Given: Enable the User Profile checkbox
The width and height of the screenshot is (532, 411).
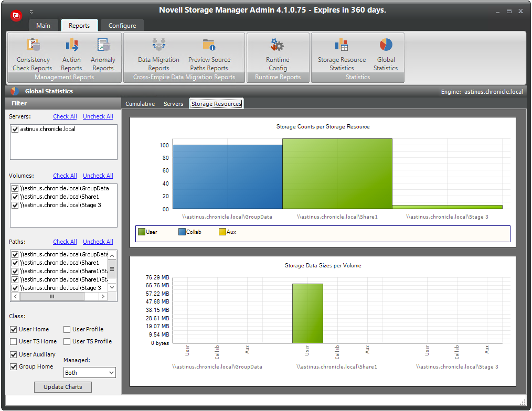Looking at the screenshot, I should (x=67, y=330).
